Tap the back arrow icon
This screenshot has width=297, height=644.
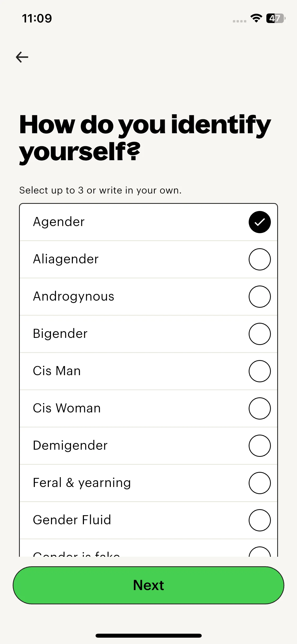22,57
